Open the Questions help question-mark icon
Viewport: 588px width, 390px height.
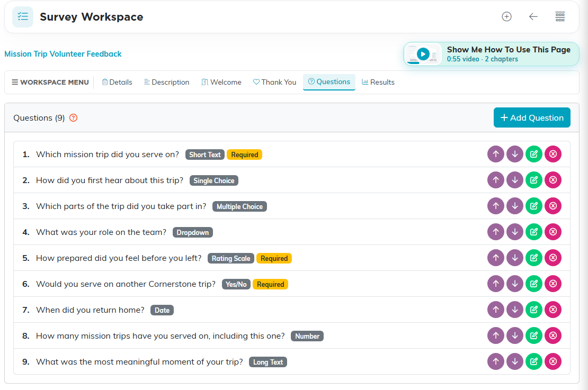click(x=74, y=117)
